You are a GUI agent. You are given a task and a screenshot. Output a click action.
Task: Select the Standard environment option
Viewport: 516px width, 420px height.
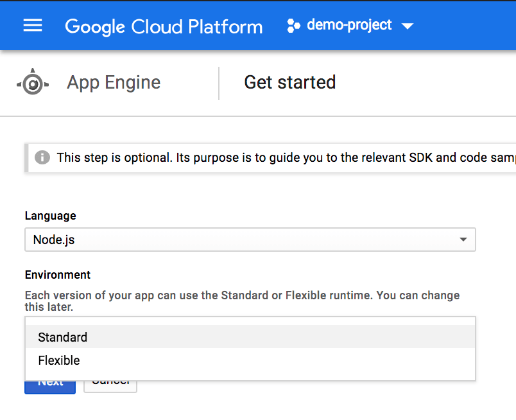click(250, 337)
